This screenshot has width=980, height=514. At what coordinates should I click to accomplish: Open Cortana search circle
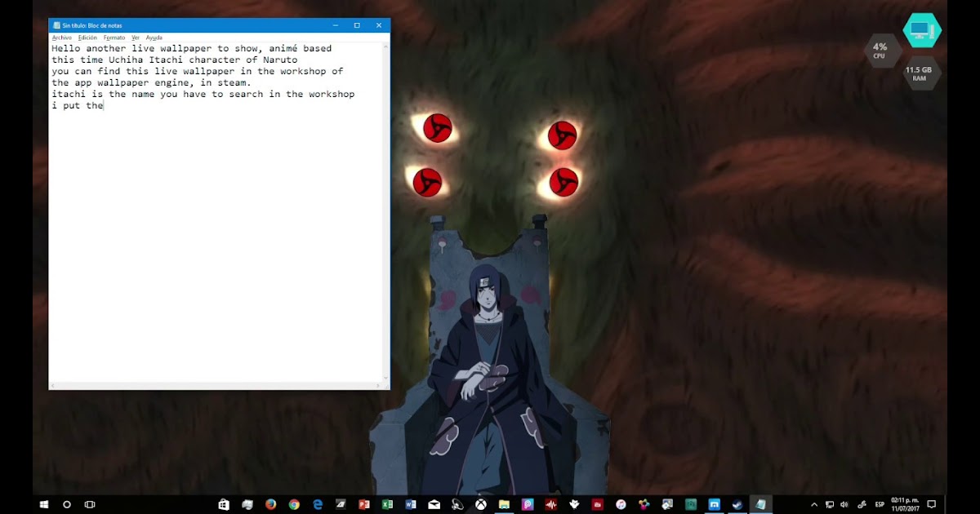(x=67, y=505)
